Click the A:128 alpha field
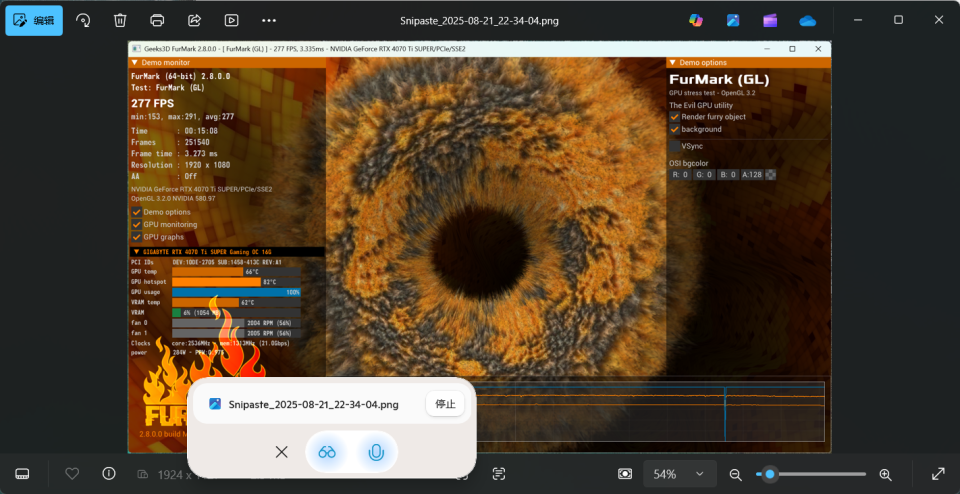Viewport: 960px width, 494px height. click(x=752, y=174)
